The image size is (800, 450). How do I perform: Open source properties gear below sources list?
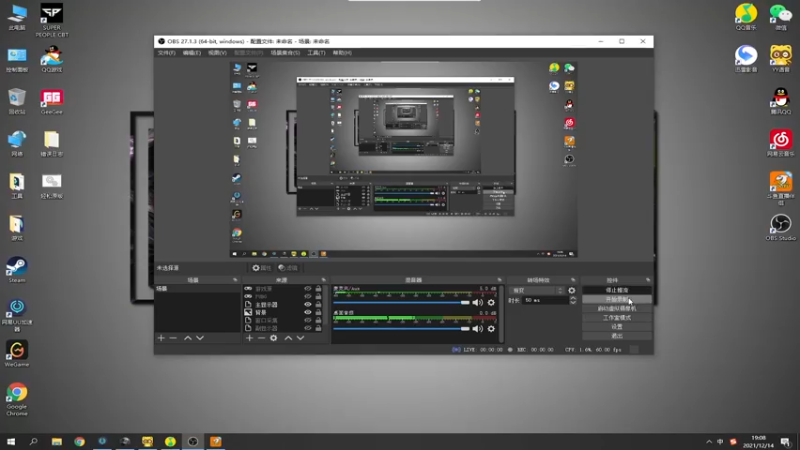pyautogui.click(x=274, y=338)
